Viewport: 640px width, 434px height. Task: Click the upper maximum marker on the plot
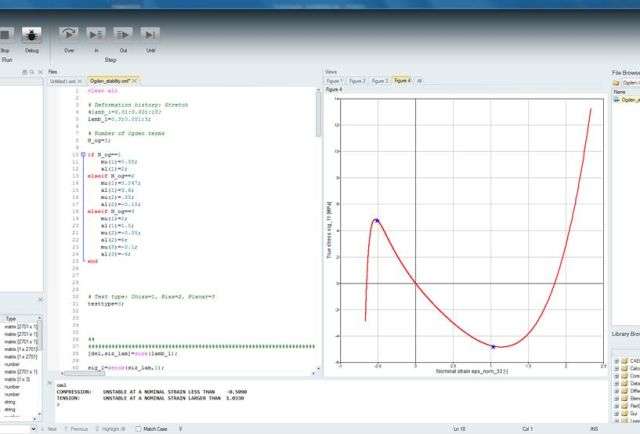[x=377, y=221]
